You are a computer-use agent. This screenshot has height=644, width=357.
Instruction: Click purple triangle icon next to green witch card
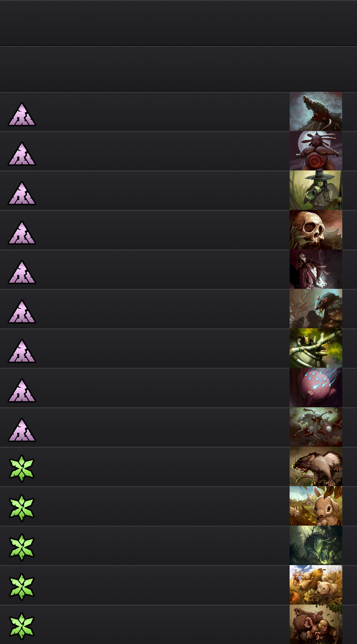22,193
